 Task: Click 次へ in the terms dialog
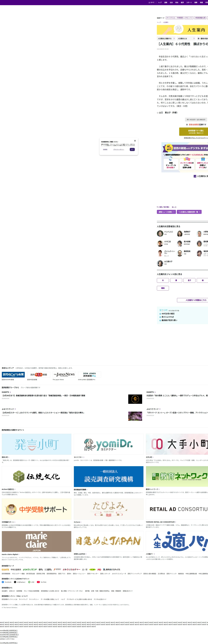pyautogui.click(x=132, y=150)
